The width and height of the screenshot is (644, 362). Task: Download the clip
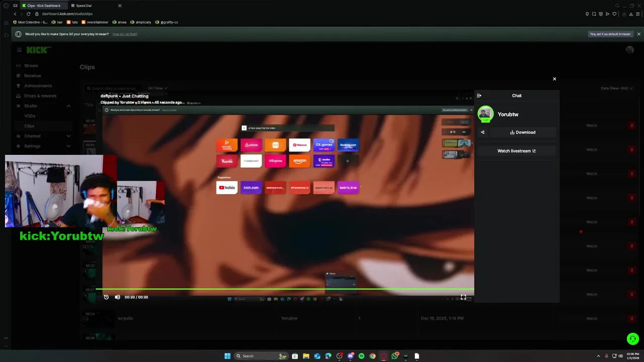(523, 132)
